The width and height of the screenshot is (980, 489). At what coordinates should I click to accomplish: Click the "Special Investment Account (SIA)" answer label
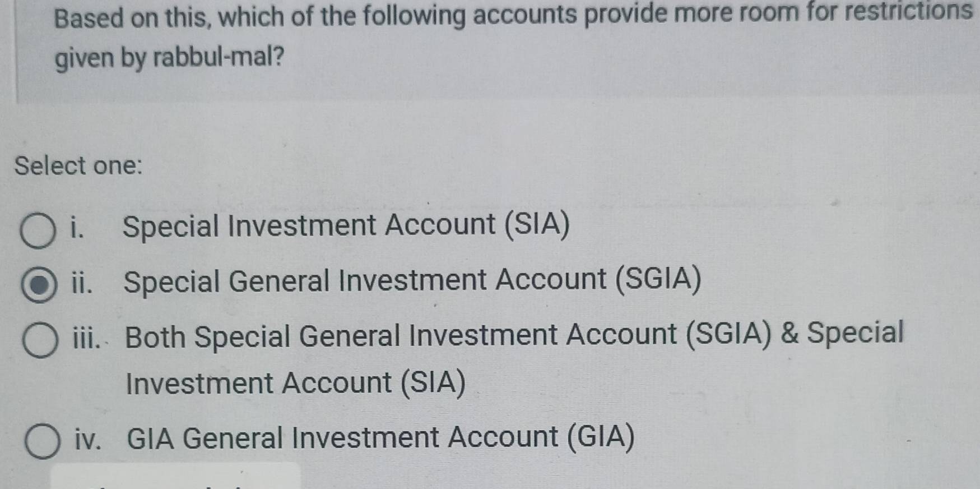point(346,226)
